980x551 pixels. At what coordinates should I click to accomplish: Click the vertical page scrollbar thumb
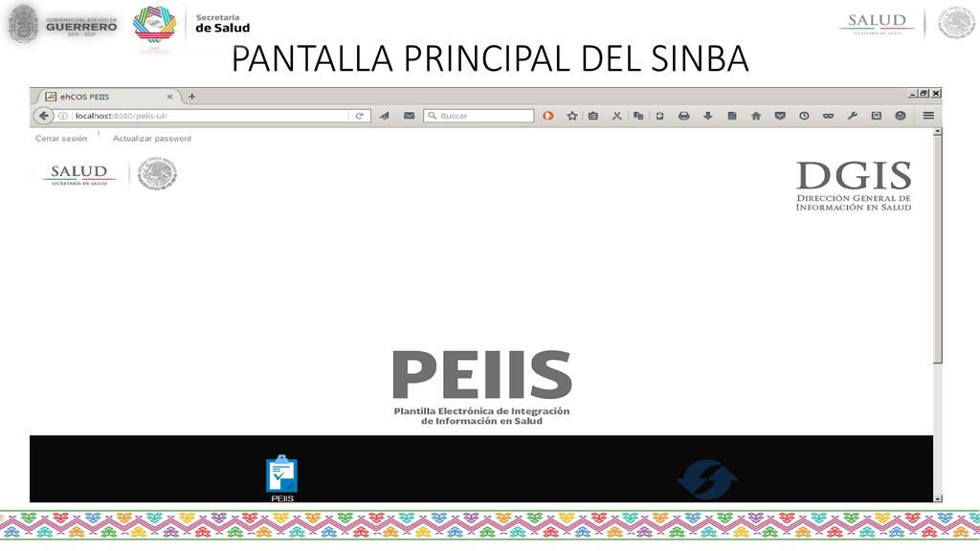(938, 250)
